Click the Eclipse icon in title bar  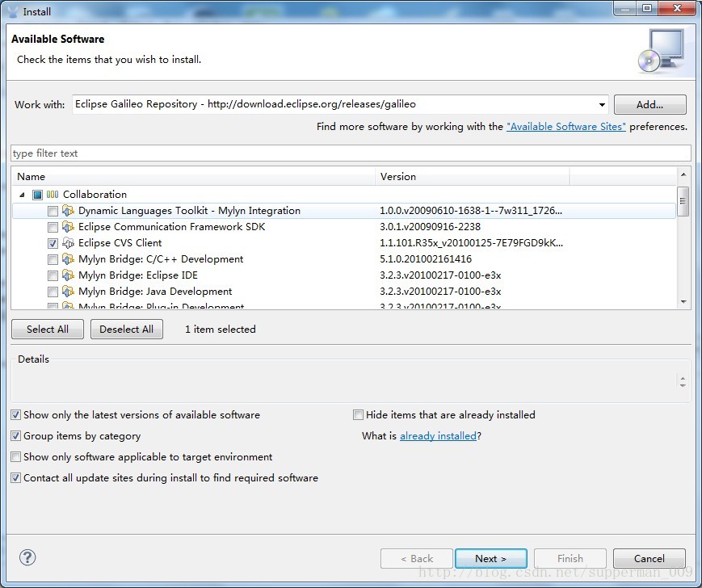tap(13, 11)
